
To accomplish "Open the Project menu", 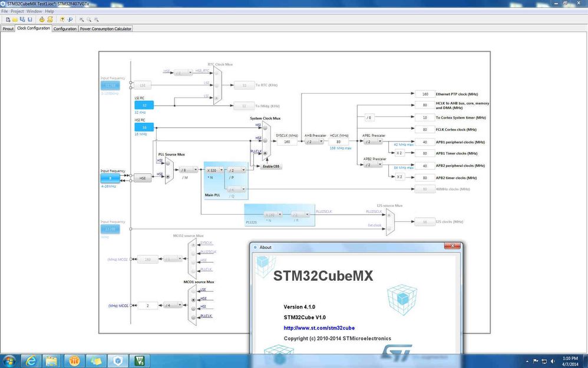I will pos(17,11).
